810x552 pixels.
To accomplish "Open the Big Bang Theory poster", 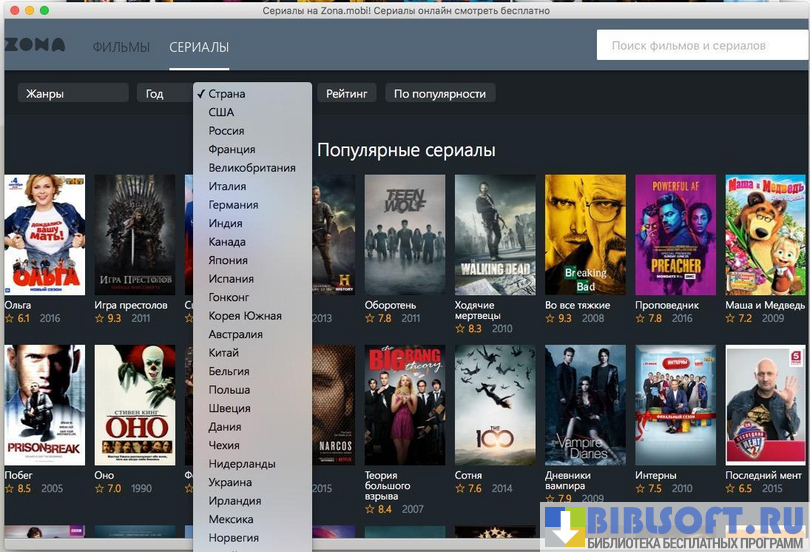I will coord(405,405).
